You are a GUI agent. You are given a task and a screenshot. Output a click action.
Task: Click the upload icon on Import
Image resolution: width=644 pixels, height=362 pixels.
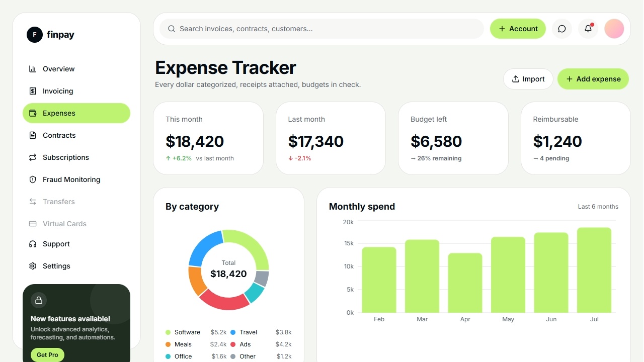(516, 79)
